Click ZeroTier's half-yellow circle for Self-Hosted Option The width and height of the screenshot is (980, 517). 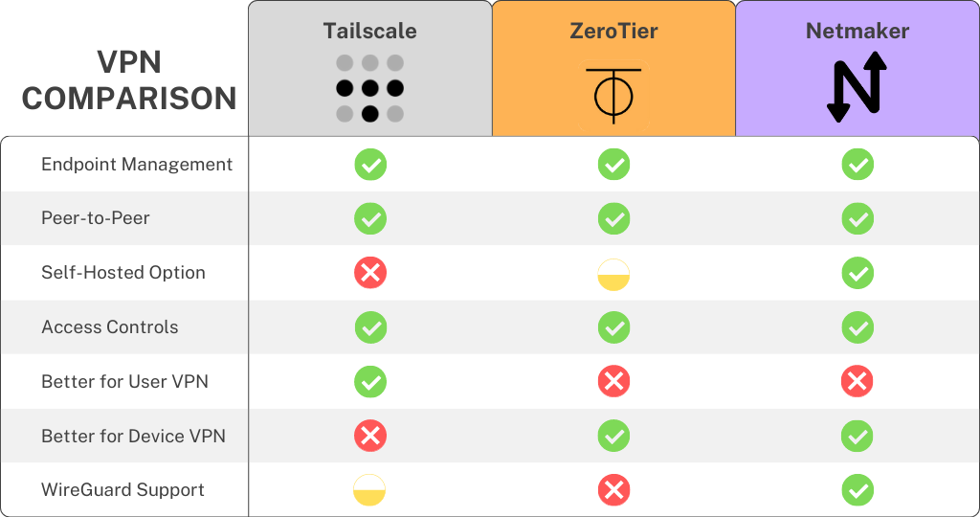pyautogui.click(x=613, y=274)
